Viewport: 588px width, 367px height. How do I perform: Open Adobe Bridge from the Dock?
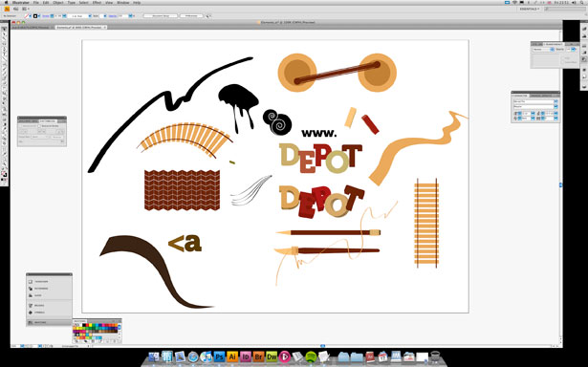(x=259, y=356)
